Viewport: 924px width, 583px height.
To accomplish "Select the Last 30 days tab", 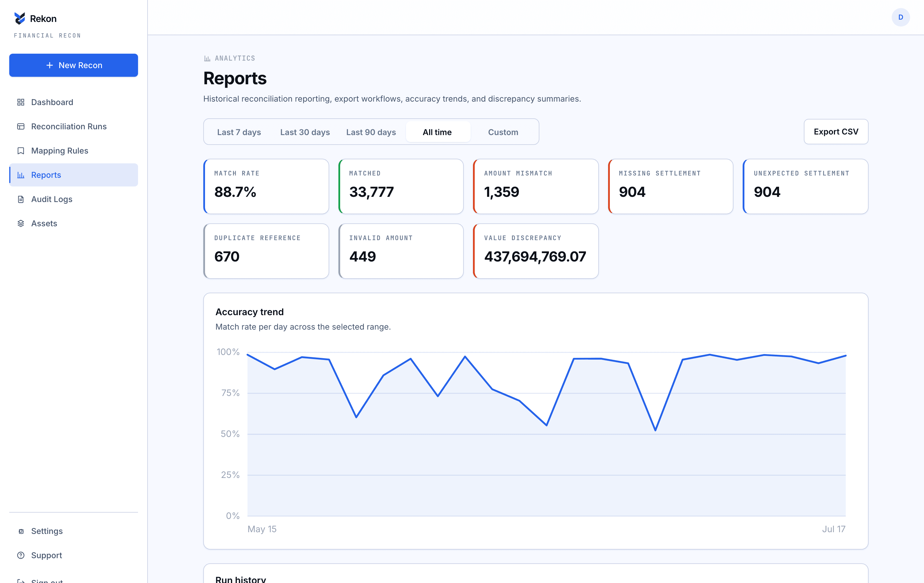I will (305, 132).
